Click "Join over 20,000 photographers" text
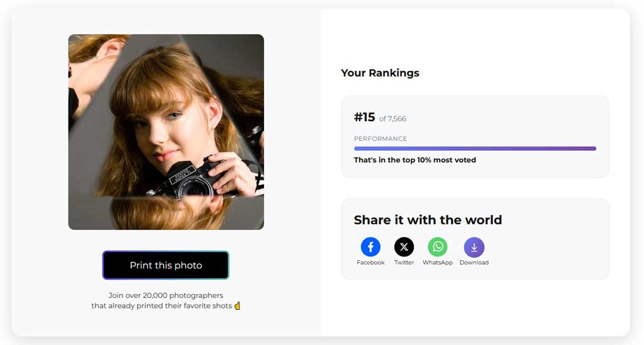Viewport: 644px width, 345px height. 166,295
